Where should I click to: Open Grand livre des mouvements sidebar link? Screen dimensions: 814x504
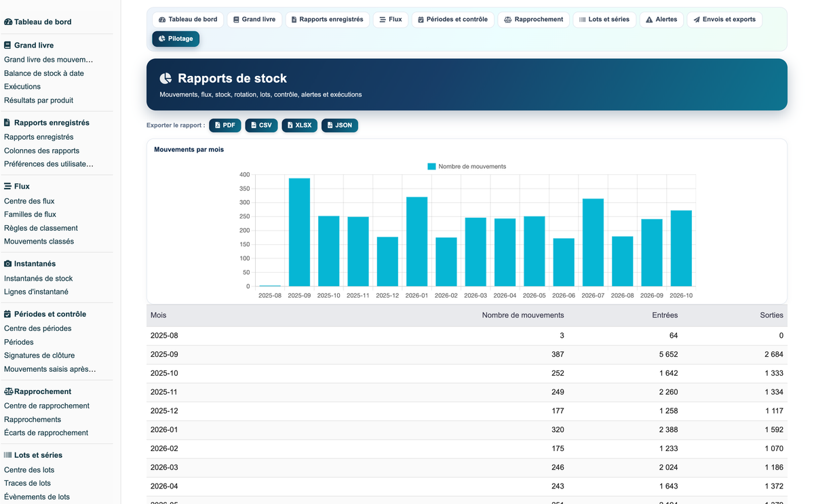coord(49,60)
